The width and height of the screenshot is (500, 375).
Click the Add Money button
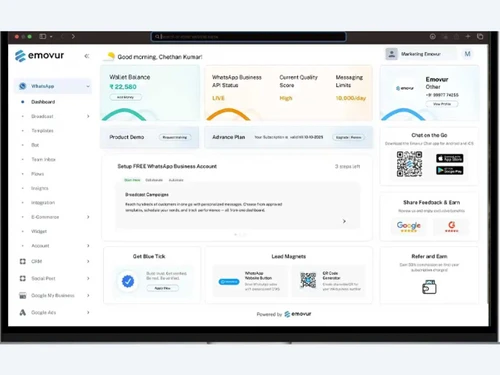click(125, 97)
